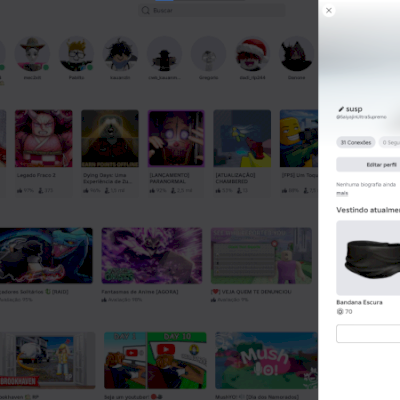Click thumbs-up icon under CHAMBERED
This screenshot has width=400, height=400.
click(218, 190)
